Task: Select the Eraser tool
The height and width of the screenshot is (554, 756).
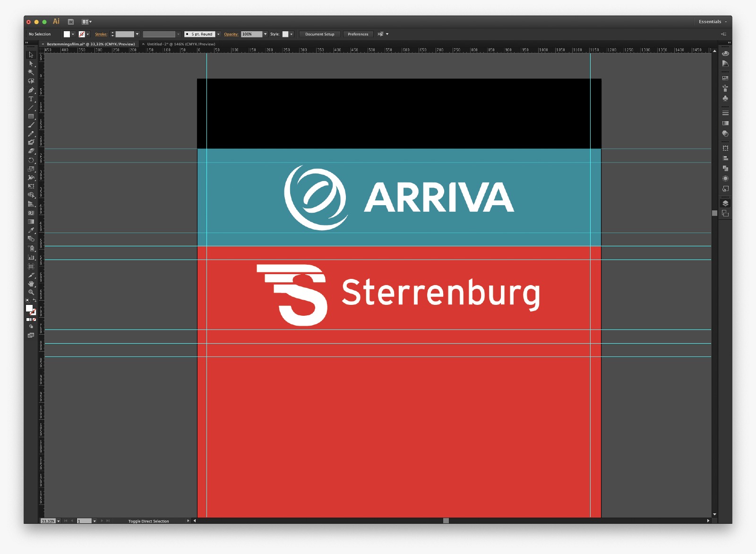Action: click(x=31, y=151)
